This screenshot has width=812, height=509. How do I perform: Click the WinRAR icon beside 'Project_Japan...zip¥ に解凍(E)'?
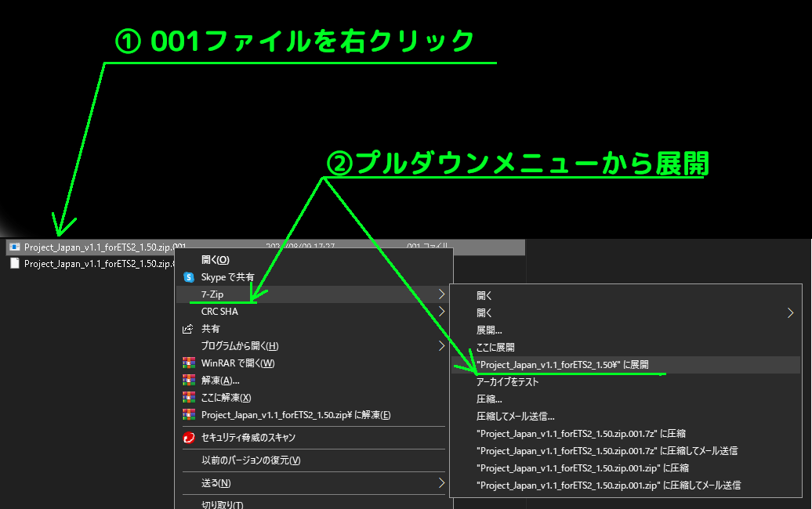tap(188, 414)
